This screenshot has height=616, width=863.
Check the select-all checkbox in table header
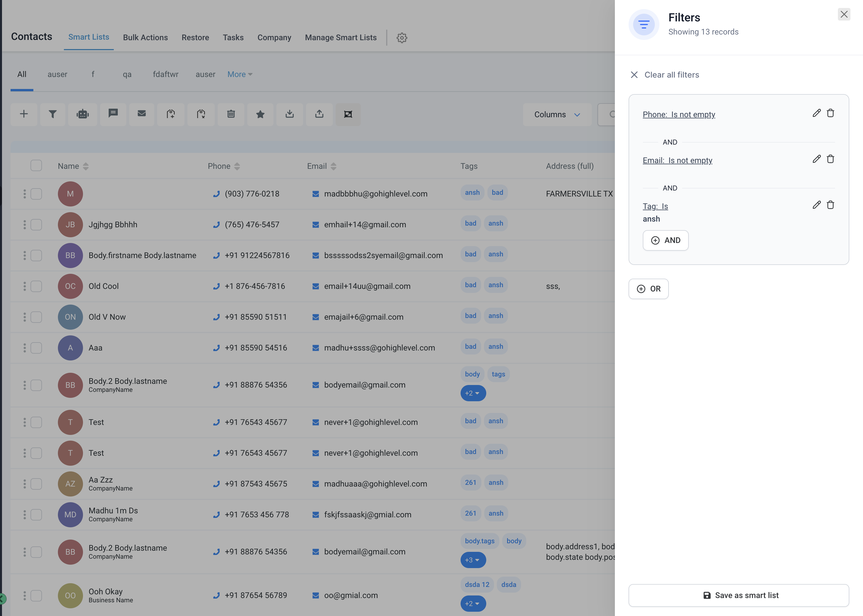tap(36, 166)
